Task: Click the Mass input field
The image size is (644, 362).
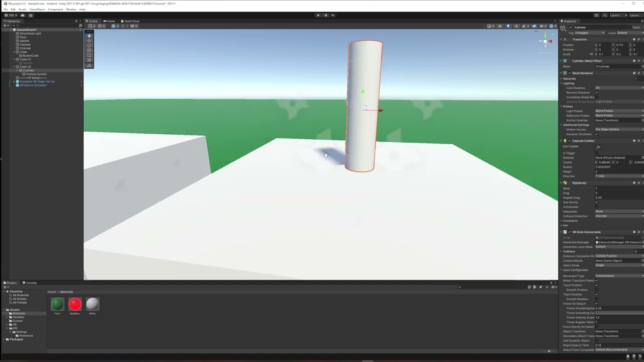Action: (619, 189)
